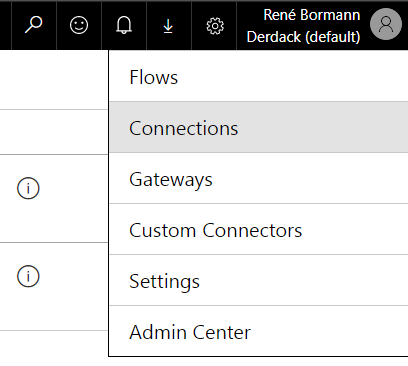The image size is (408, 366).
Task: Open the search magnifier icon
Action: point(34,25)
